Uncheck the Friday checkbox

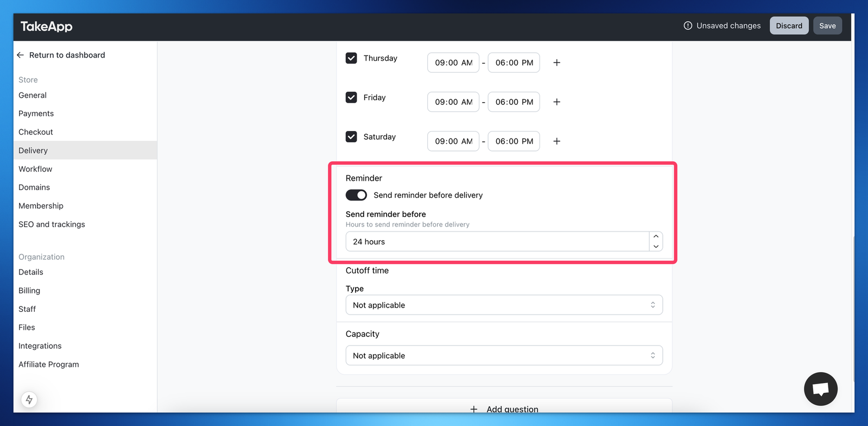pyautogui.click(x=351, y=97)
